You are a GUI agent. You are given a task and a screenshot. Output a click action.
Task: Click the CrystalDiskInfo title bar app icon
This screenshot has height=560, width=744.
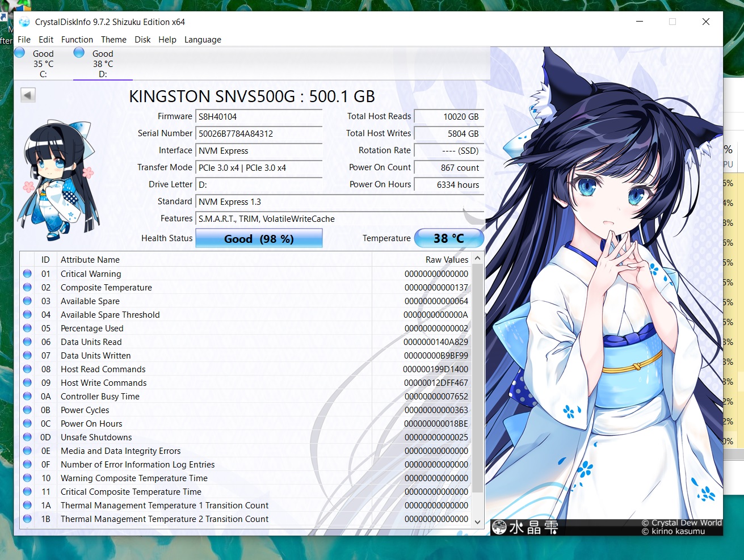pos(24,22)
